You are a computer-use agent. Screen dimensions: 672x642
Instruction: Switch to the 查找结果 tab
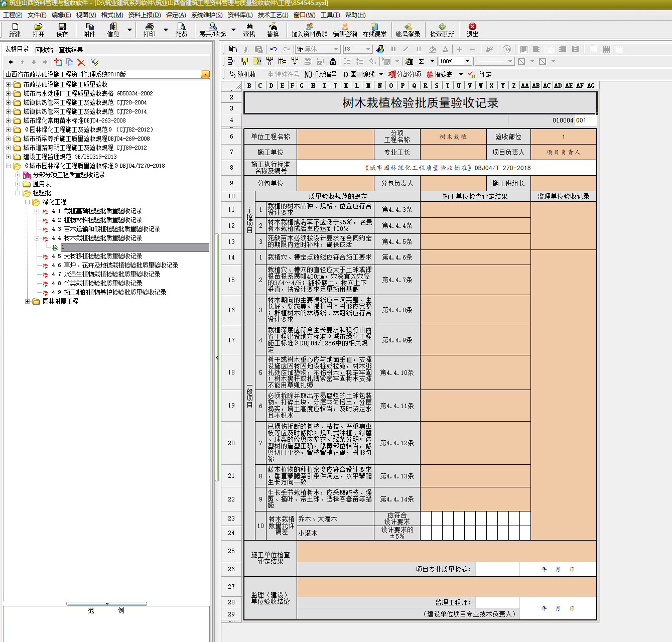pos(71,50)
